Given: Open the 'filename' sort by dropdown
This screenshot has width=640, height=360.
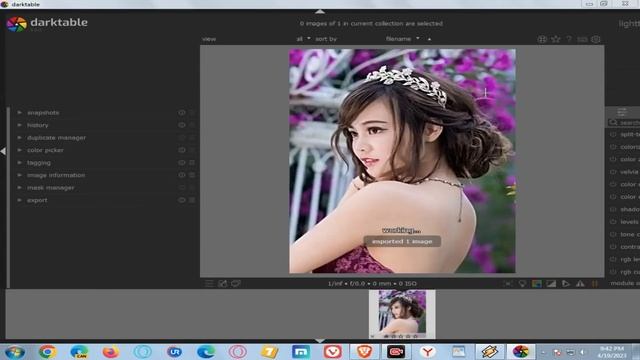Looking at the screenshot, I should [x=402, y=39].
